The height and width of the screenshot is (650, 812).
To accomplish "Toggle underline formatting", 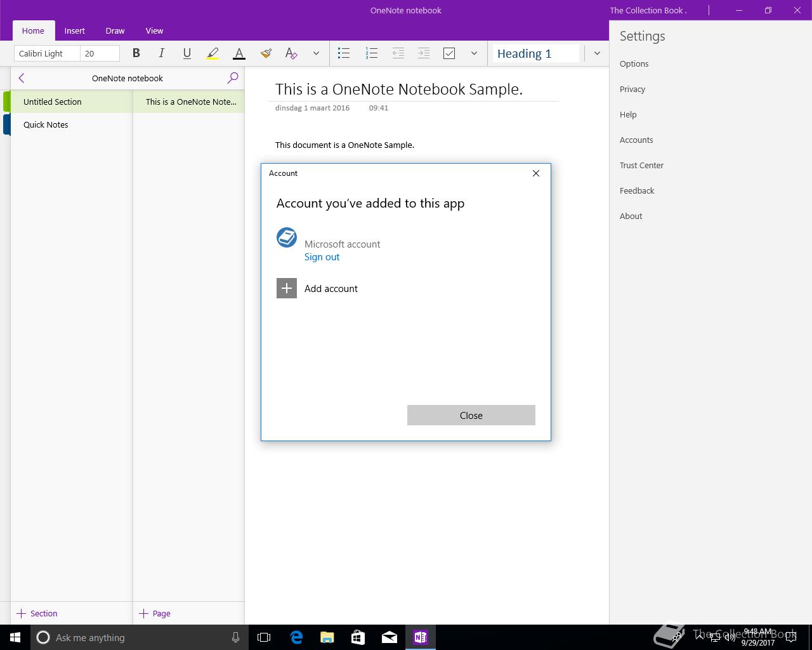I will [187, 53].
